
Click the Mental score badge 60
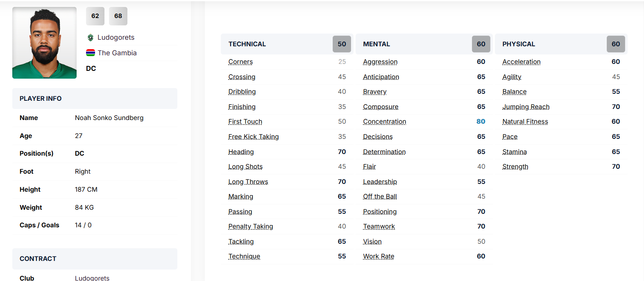tap(481, 44)
